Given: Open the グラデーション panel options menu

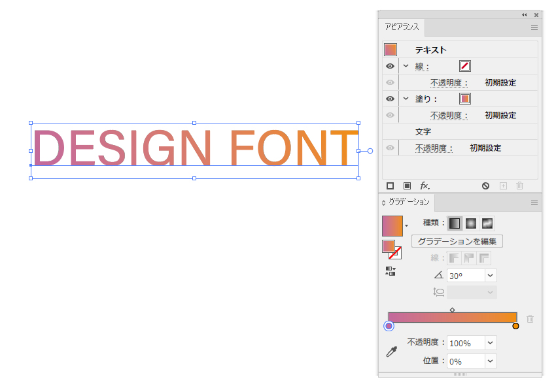Looking at the screenshot, I should pos(534,203).
